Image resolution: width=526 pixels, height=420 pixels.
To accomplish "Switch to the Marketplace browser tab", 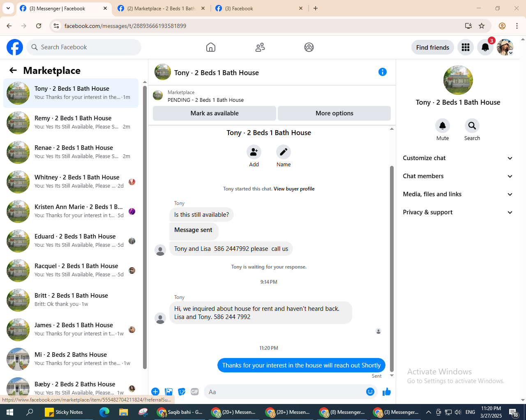I will (161, 8).
